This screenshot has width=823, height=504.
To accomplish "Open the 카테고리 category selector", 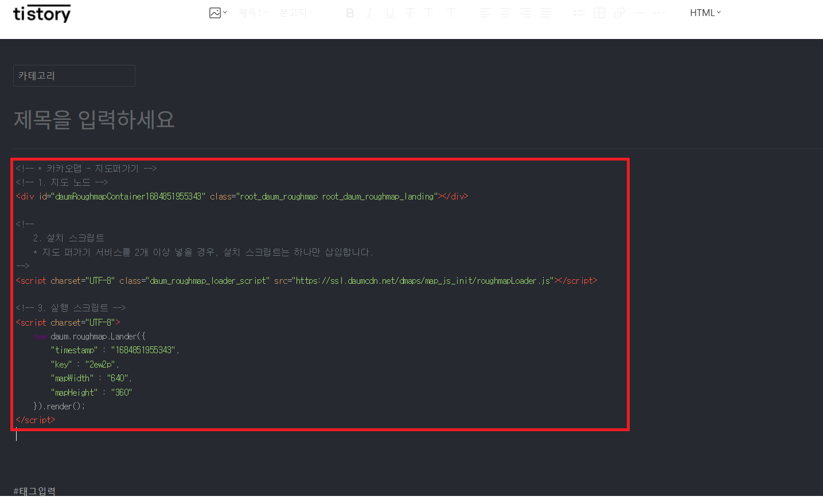I will 74,76.
